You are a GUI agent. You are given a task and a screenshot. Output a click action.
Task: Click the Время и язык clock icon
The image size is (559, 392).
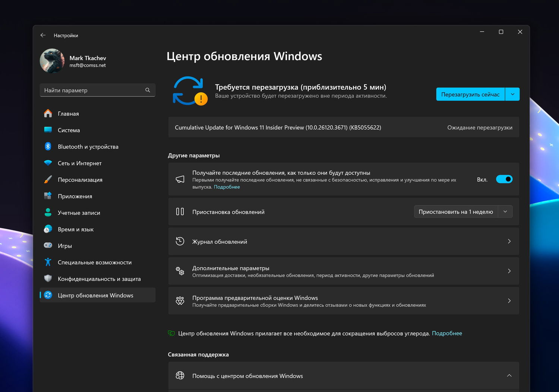(48, 229)
